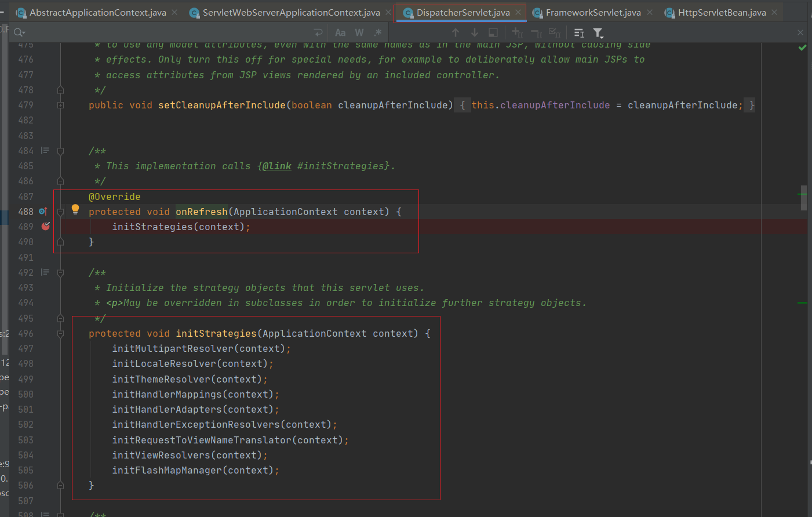812x517 pixels.
Task: Click the onRefresh method name
Action: [x=202, y=212]
